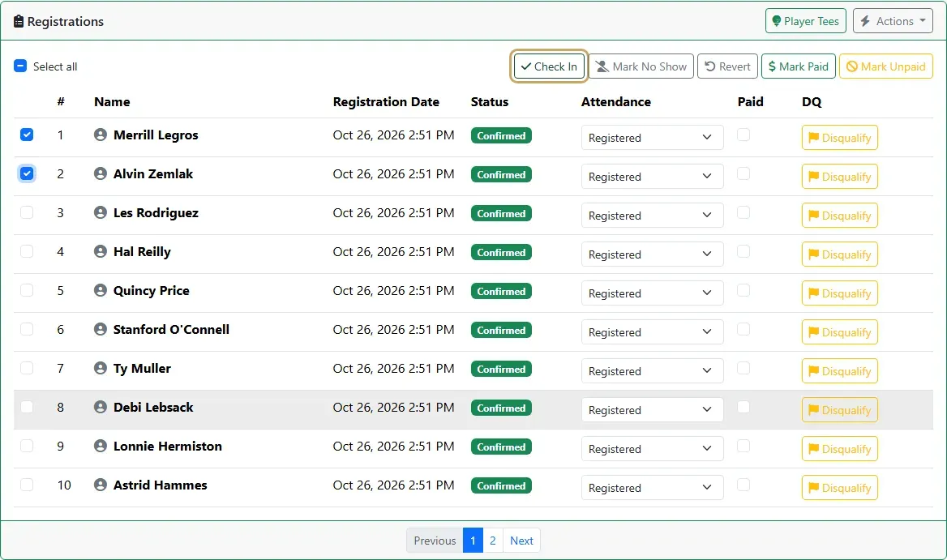Disqualify Les Rodriguez

[x=839, y=216]
